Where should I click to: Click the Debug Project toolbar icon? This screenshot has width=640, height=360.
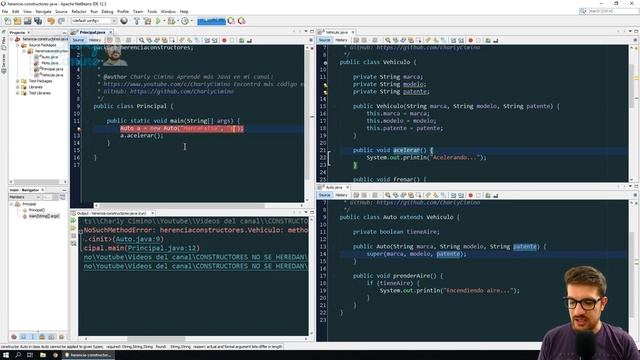click(x=171, y=21)
